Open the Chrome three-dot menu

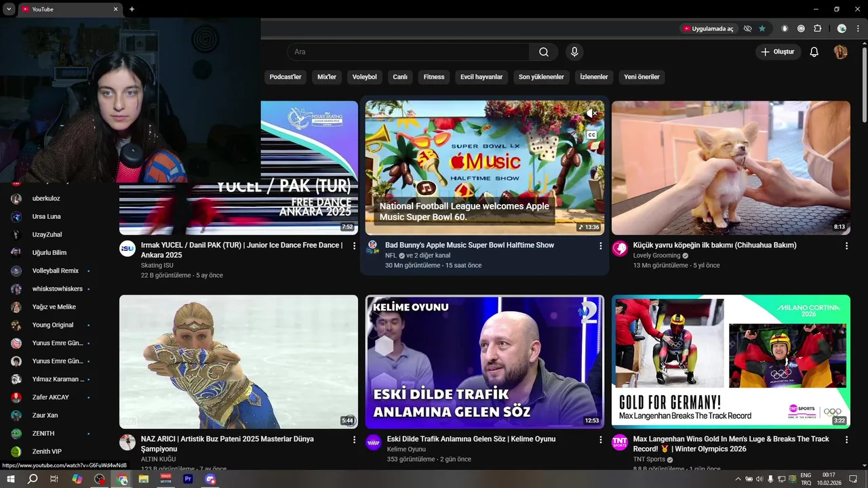[x=858, y=28]
